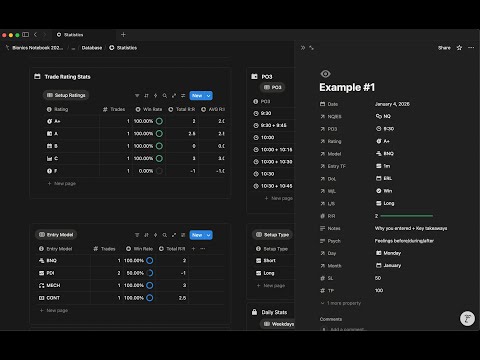Click the Date value January 4, 2026
The image size is (480, 360).
pos(392,104)
